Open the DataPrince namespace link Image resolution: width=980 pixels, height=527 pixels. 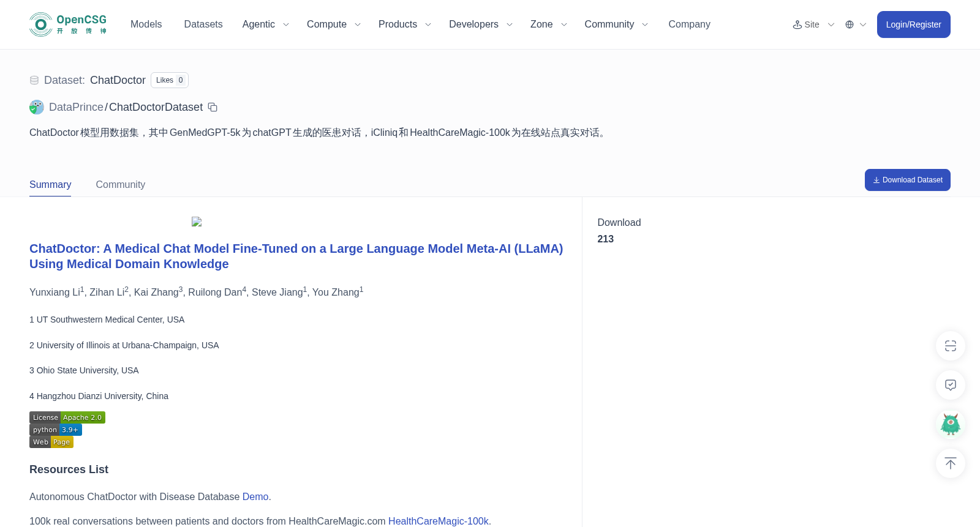76,107
